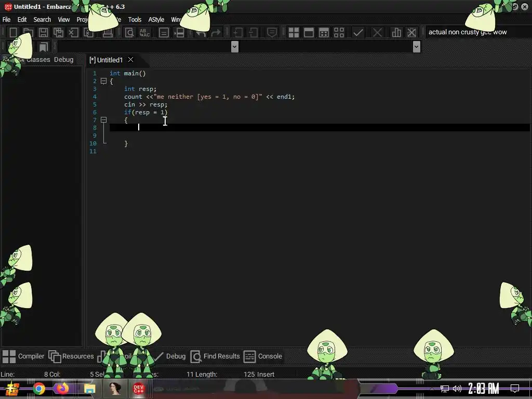Open the second function list dropdown arrow

click(417, 46)
